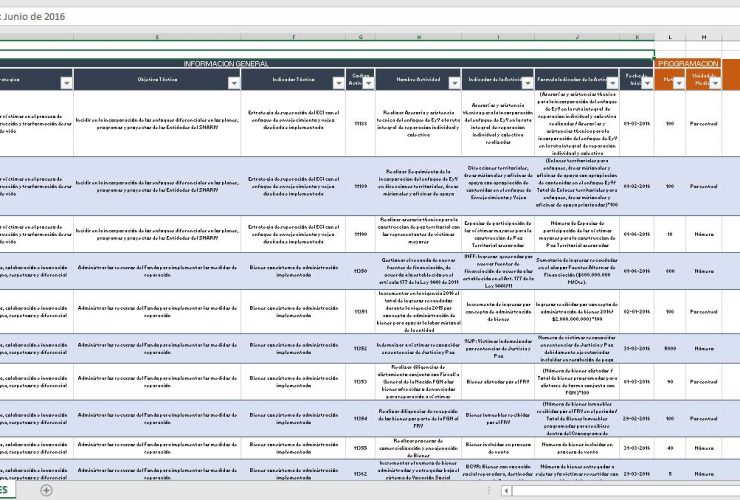The image size is (740, 500).
Task: Add a new sheet with plus icon
Action: 46,491
